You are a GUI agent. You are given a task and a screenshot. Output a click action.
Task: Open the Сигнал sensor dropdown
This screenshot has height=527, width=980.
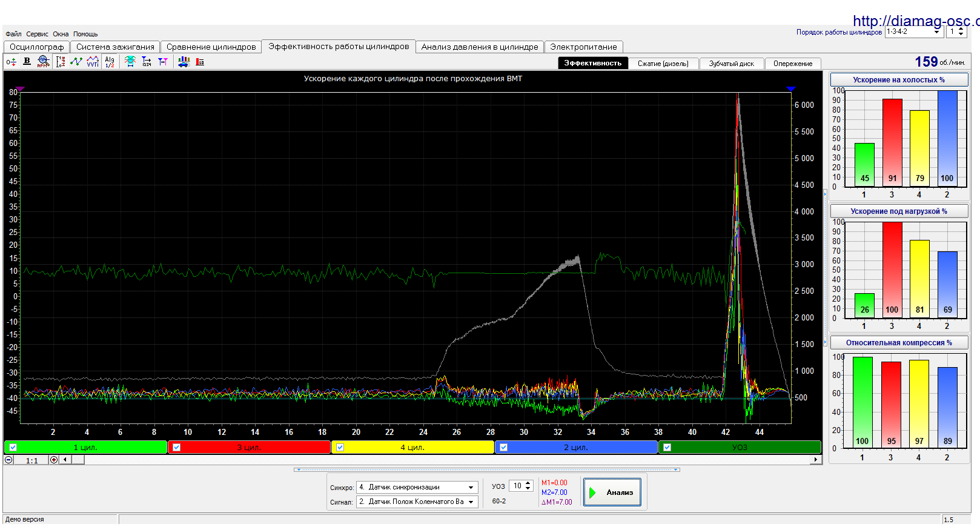click(471, 502)
